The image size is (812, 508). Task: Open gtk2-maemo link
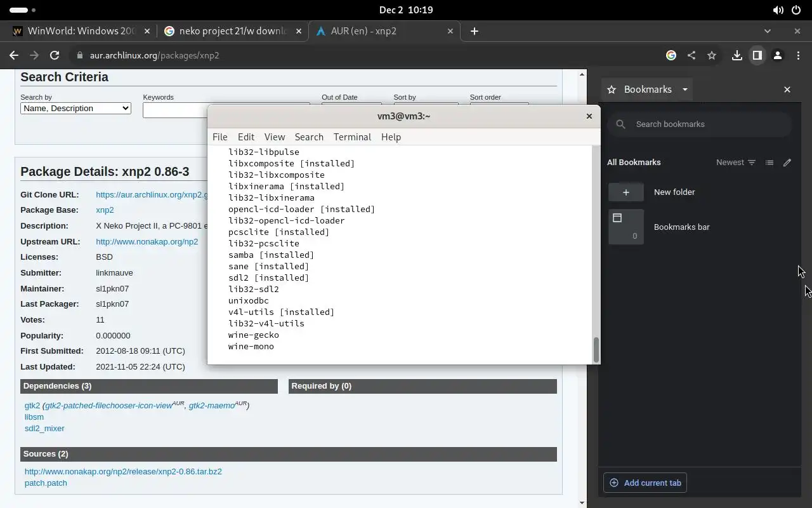click(x=212, y=406)
